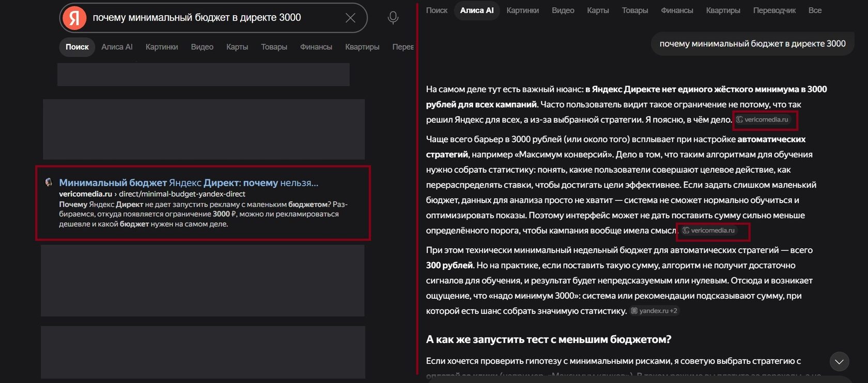
Task: Go to Поиск tab in the Alisa answer panel
Action: click(437, 10)
